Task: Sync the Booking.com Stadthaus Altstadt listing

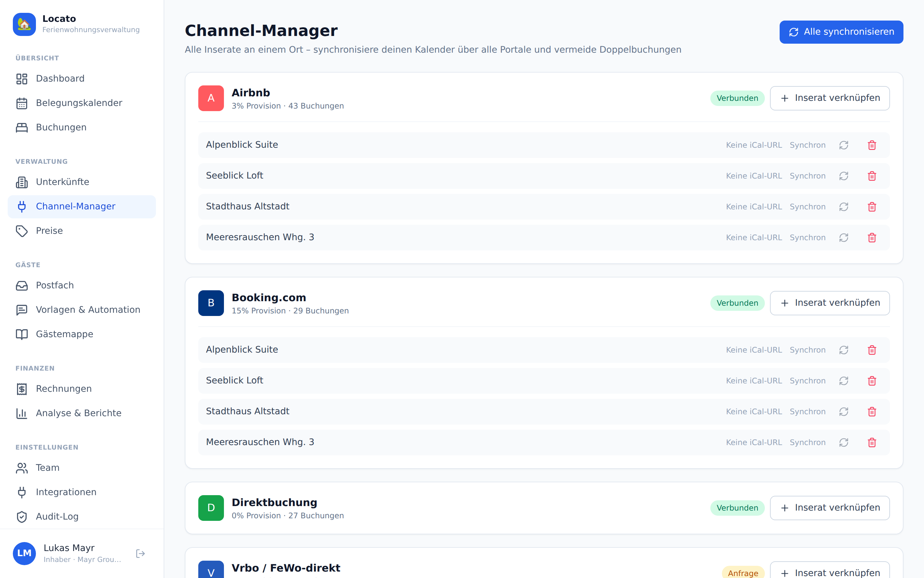Action: pos(844,412)
